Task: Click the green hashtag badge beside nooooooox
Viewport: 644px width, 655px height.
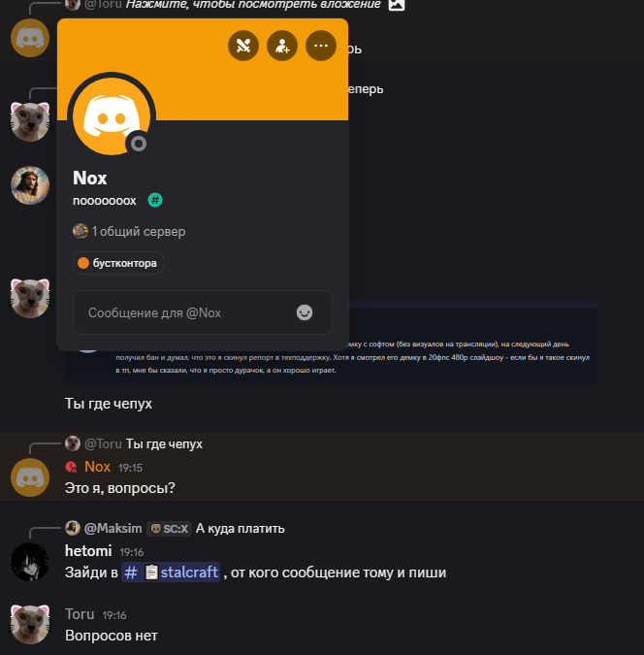Action: (155, 200)
